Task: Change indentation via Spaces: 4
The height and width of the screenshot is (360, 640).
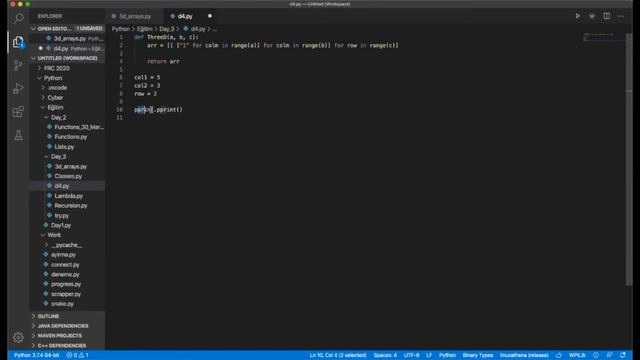Action: tap(385, 355)
